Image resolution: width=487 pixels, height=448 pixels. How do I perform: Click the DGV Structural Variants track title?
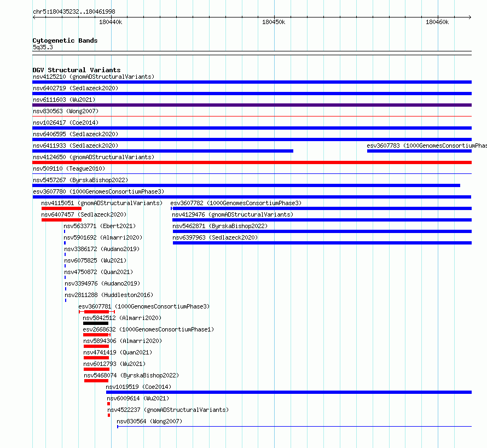click(77, 70)
